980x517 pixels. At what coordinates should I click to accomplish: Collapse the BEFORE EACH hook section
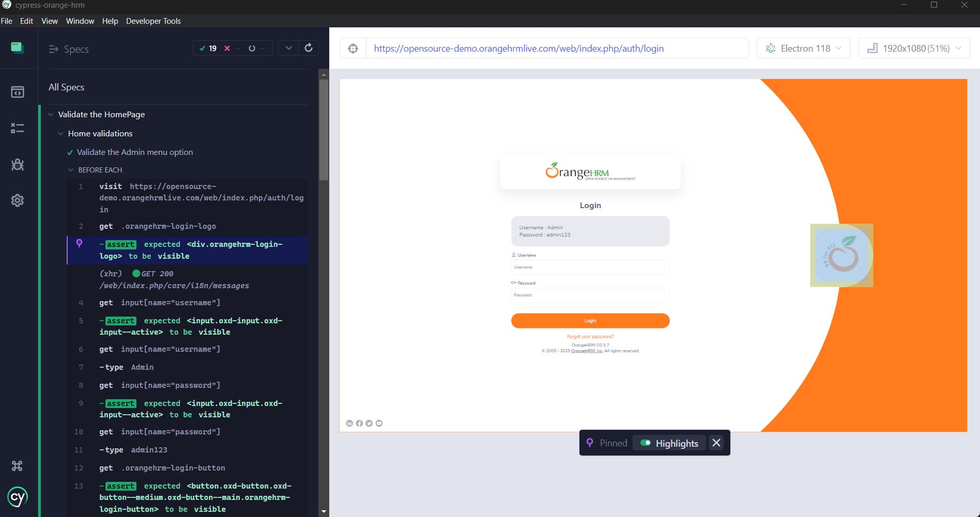(x=71, y=170)
